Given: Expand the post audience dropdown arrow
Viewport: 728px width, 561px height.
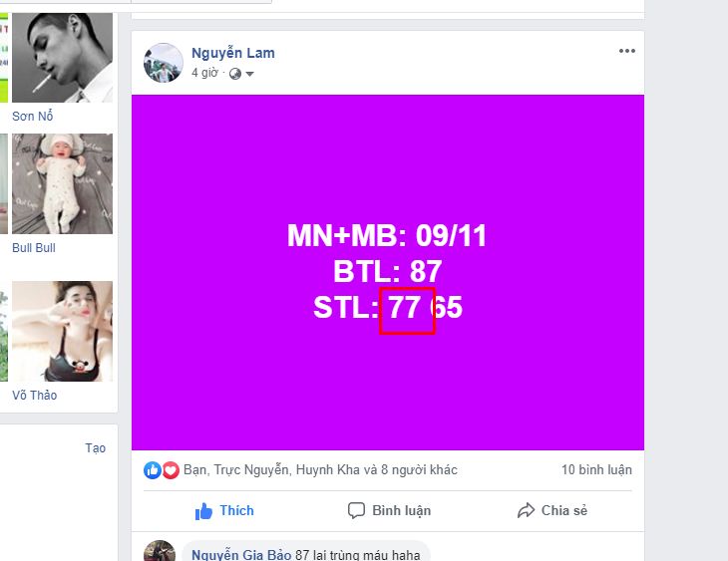Looking at the screenshot, I should (x=249, y=74).
